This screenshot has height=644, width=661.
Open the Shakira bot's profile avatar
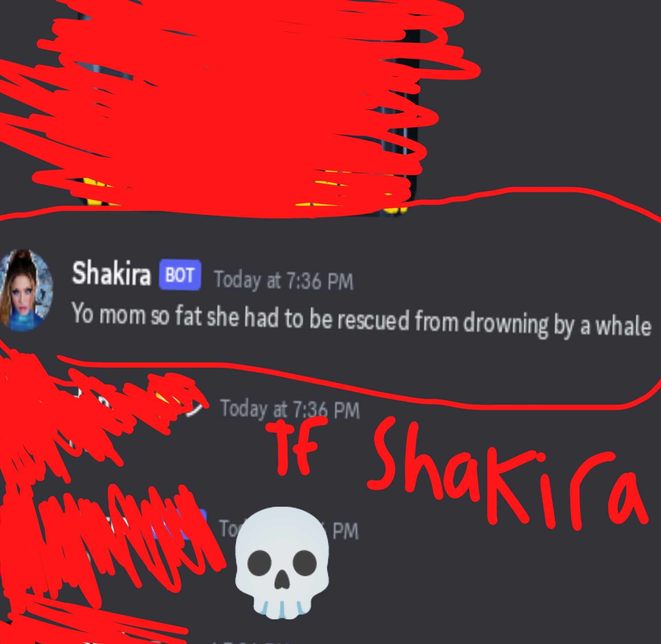coord(26,290)
